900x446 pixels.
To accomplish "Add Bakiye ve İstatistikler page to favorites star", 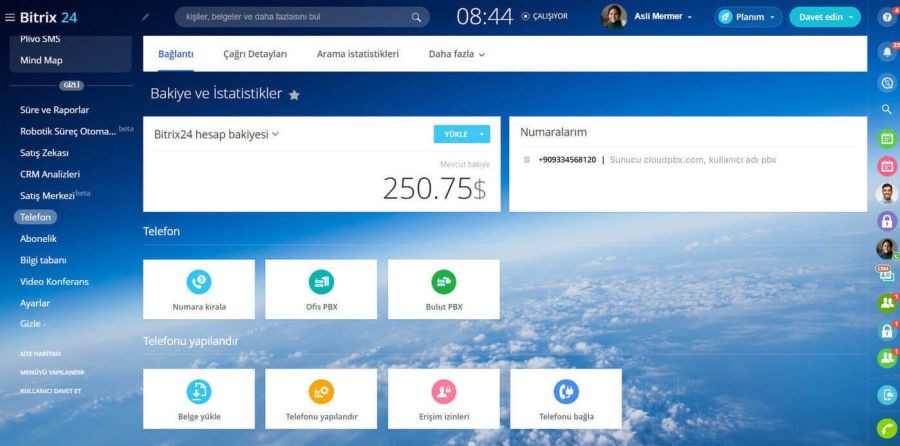I will point(294,95).
